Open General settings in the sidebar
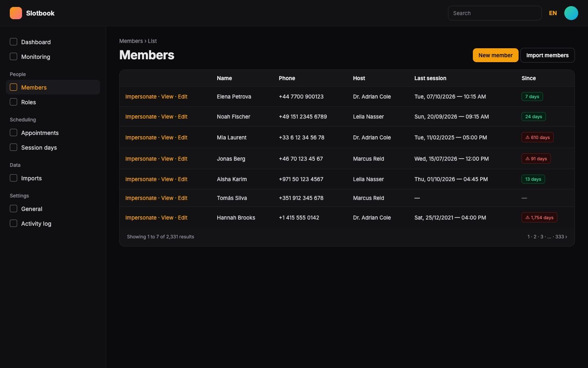Viewport: 588px width, 368px height. (x=53, y=209)
